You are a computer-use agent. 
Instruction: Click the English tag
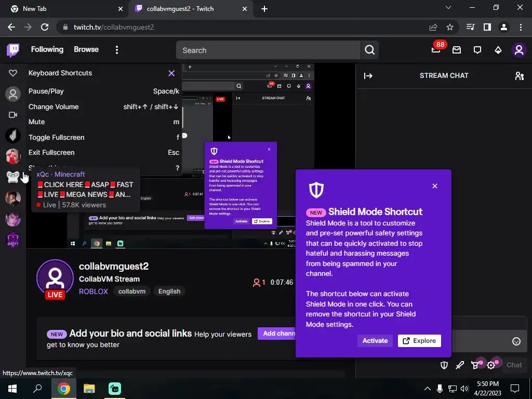[169, 291]
